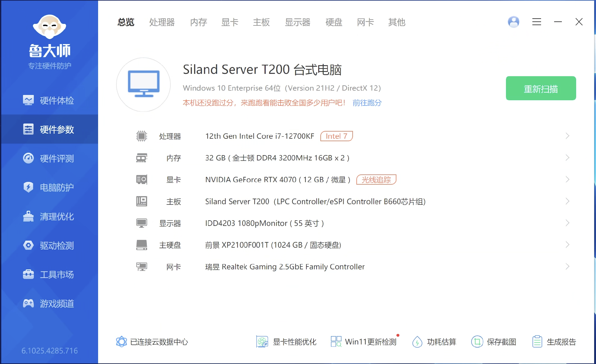Click 保存截图 save screenshot tool
The width and height of the screenshot is (596, 364).
tap(494, 342)
